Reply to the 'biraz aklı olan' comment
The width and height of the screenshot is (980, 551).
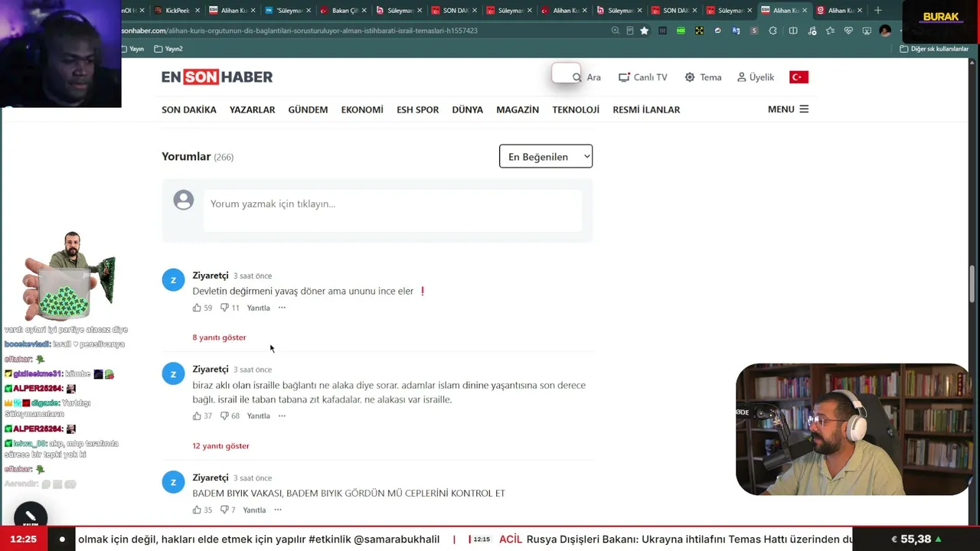(x=258, y=416)
